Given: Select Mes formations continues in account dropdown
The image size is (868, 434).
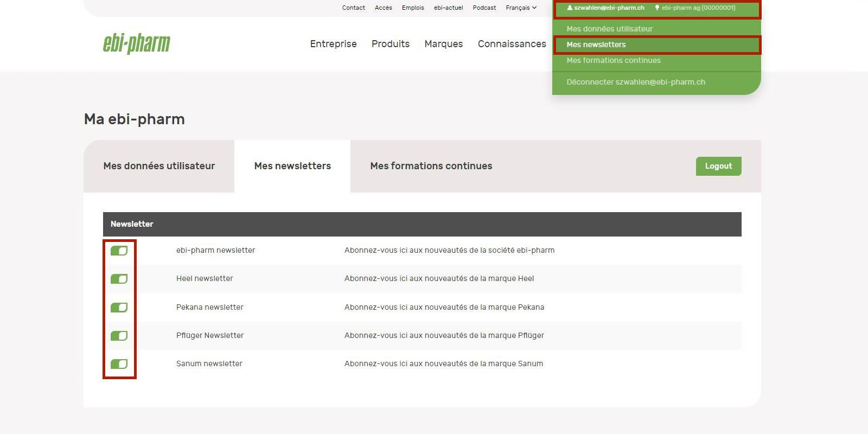Looking at the screenshot, I should coord(614,60).
